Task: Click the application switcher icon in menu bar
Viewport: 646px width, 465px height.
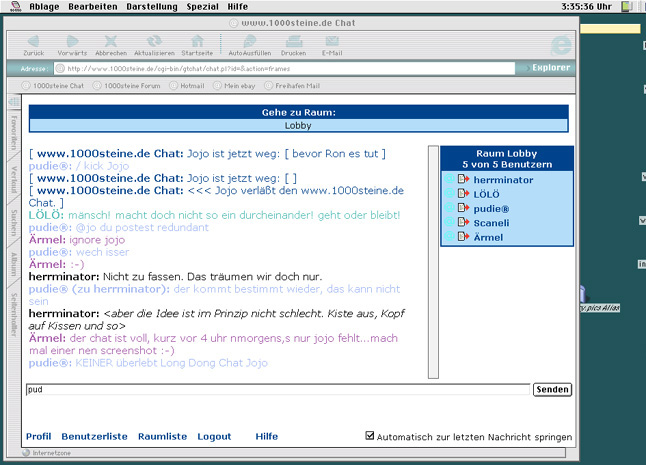Action: pos(627,6)
